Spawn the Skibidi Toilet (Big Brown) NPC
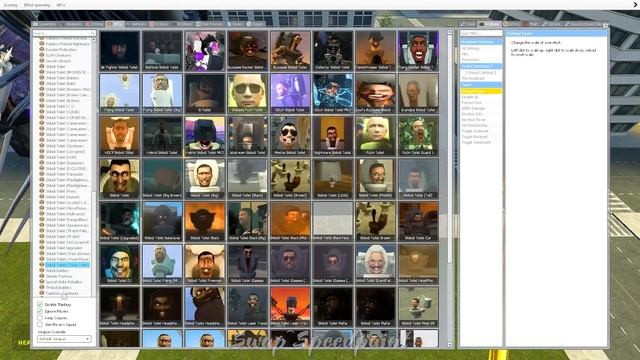The image size is (640, 360). point(162,179)
